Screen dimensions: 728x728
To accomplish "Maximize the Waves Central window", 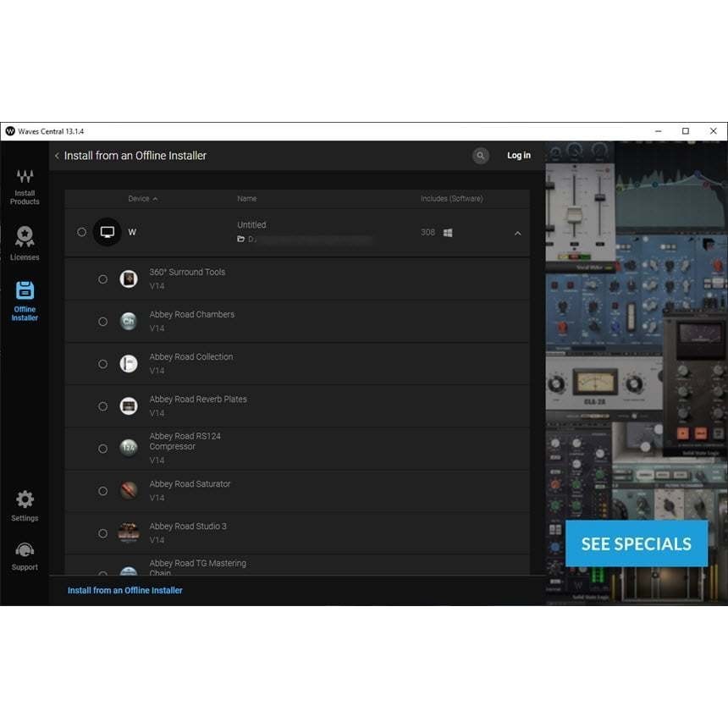I will [686, 131].
